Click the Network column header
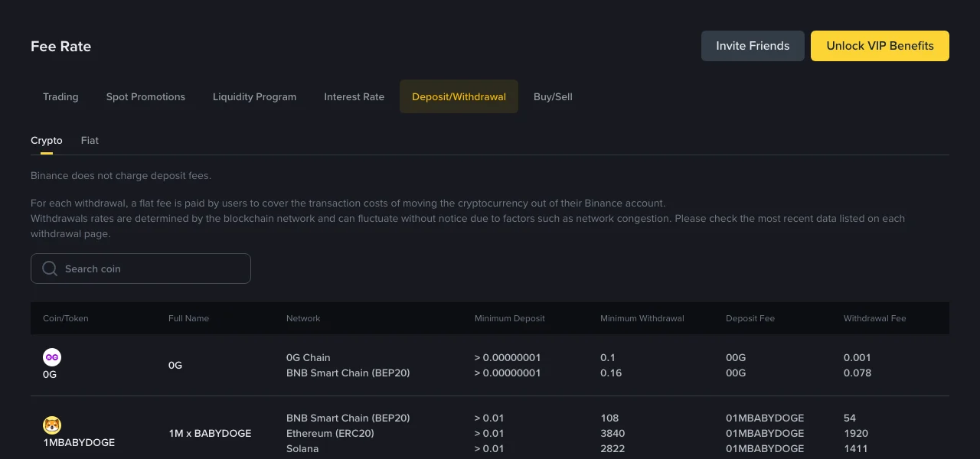Image resolution: width=980 pixels, height=459 pixels. (303, 318)
